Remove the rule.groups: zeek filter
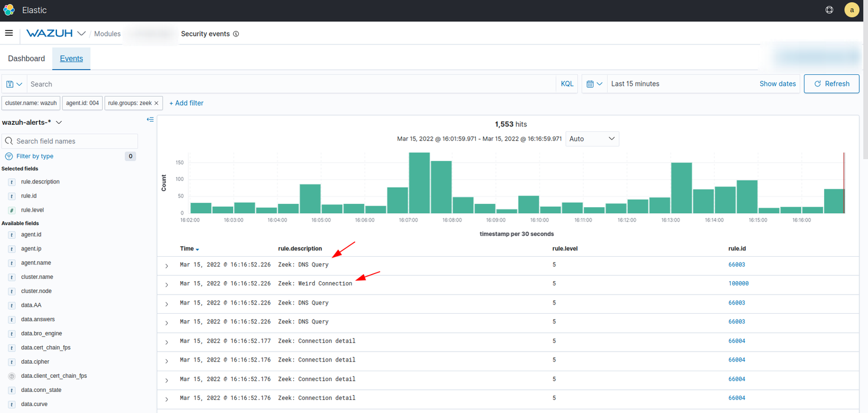The height and width of the screenshot is (413, 868). tap(156, 103)
